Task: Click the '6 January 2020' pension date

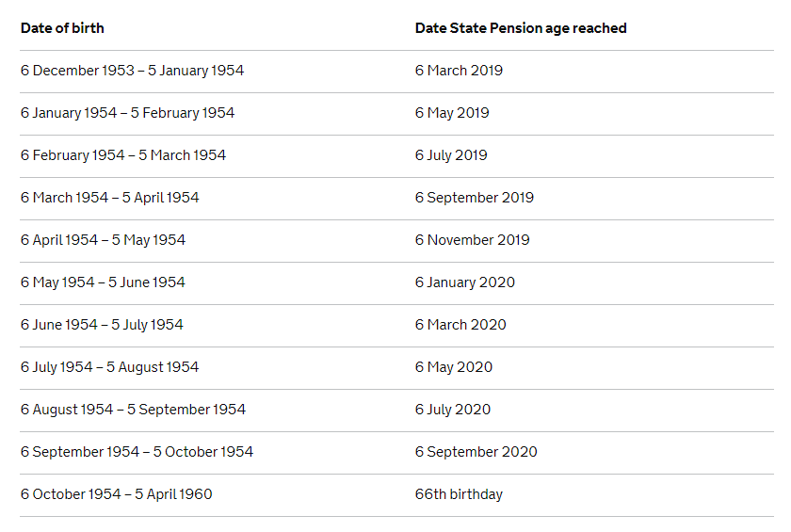Action: point(464,282)
